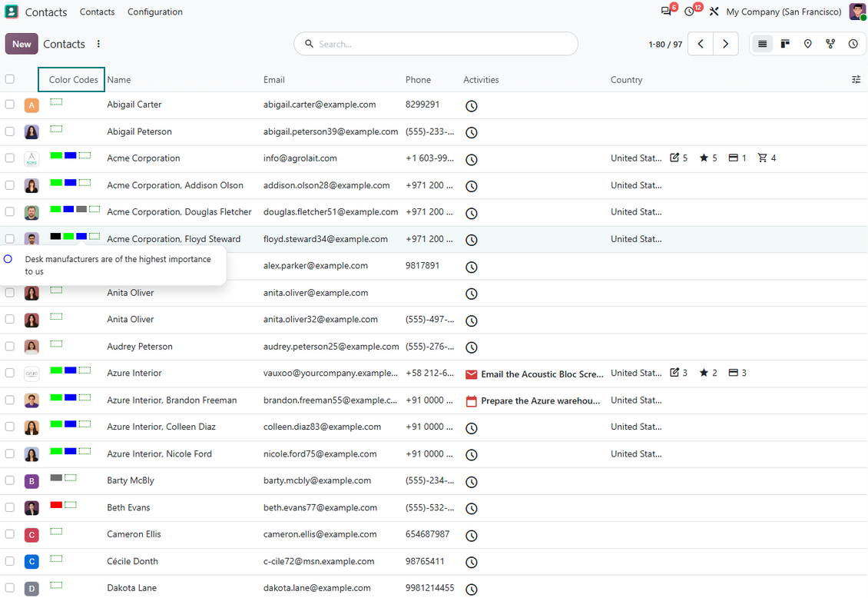Open the Contacts app home icon

(x=11, y=12)
